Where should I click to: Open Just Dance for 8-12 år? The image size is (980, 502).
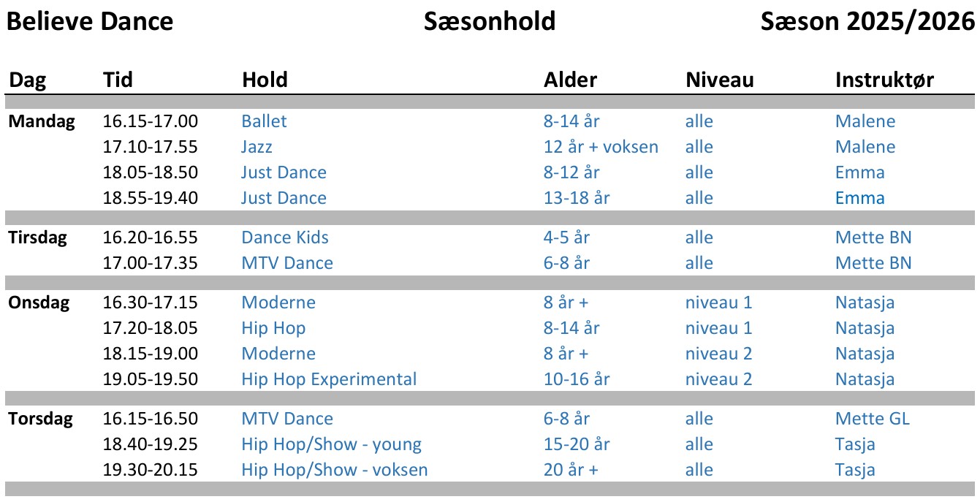click(284, 172)
